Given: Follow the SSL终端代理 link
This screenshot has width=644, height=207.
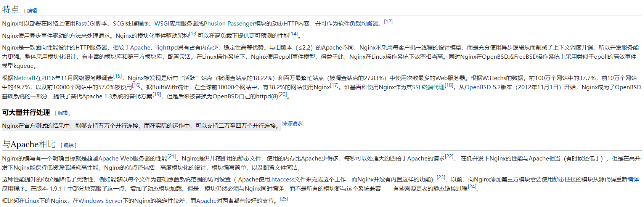Looking at the screenshot, I should pyautogui.click(x=428, y=87).
